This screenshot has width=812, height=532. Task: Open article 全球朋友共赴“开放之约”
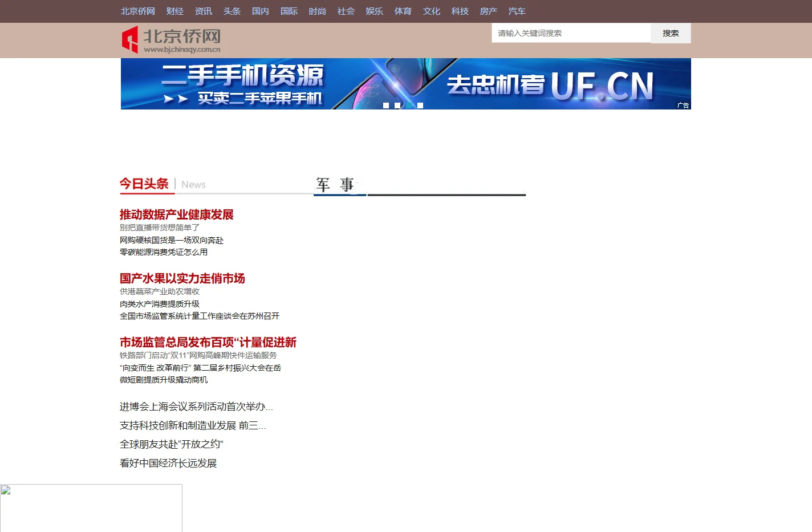point(172,444)
